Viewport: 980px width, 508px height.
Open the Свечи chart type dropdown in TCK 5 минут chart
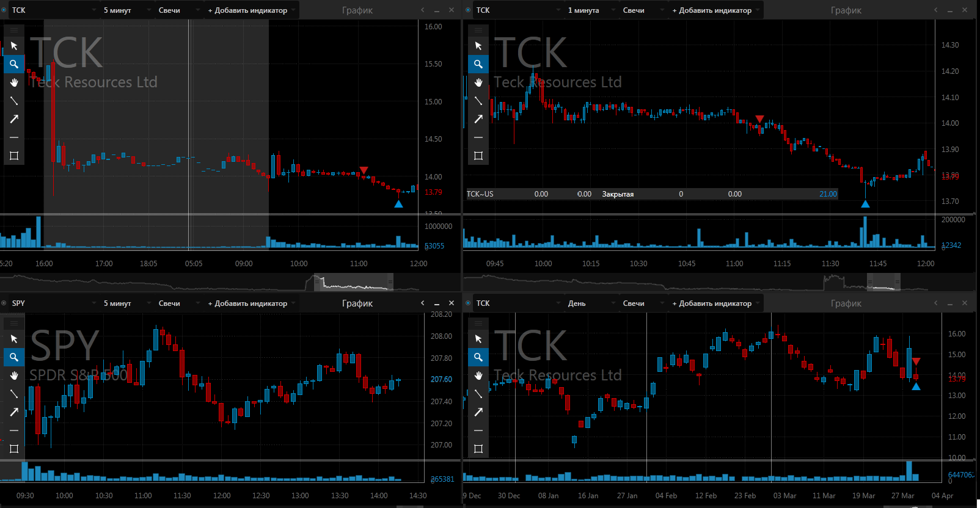(x=179, y=10)
